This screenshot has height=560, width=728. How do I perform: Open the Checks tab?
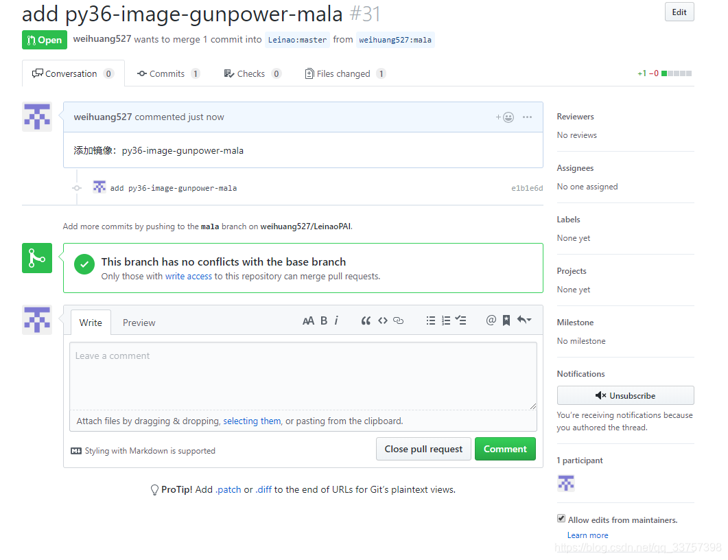[x=253, y=74]
